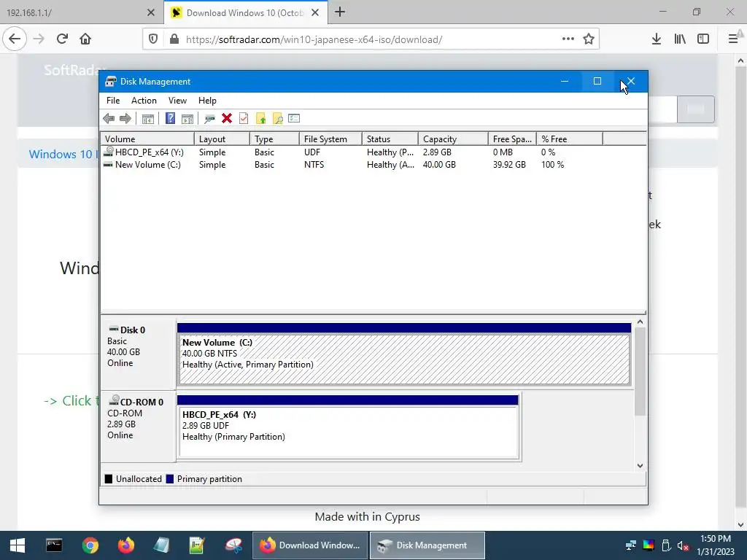Open Command Prompt from taskbar
The height and width of the screenshot is (560, 747).
(54, 545)
